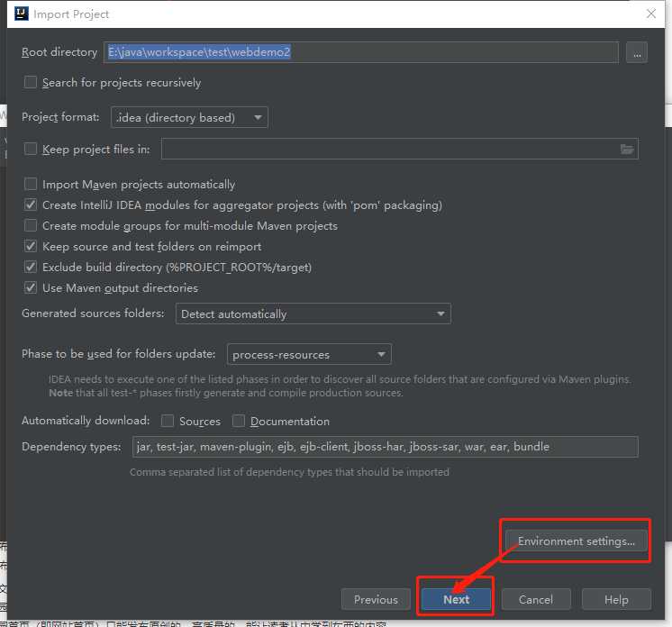The image size is (672, 627).
Task: Cancel the project import
Action: coord(536,599)
